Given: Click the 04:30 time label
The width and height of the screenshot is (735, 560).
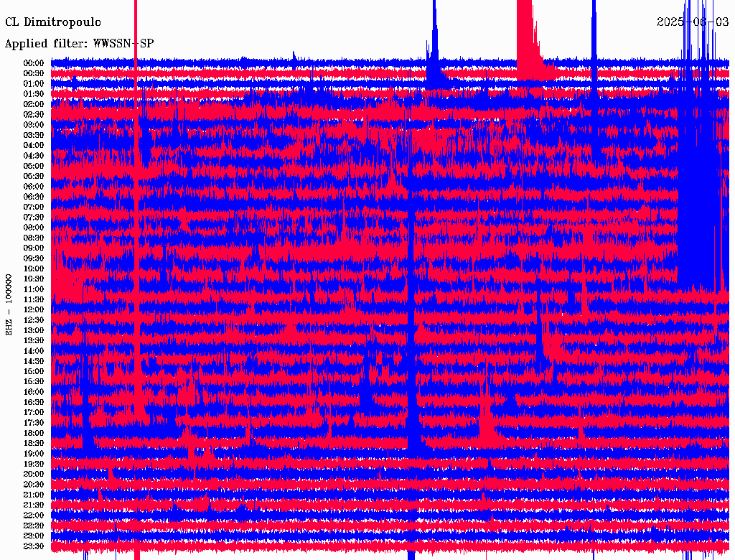Looking at the screenshot, I should click(34, 156).
